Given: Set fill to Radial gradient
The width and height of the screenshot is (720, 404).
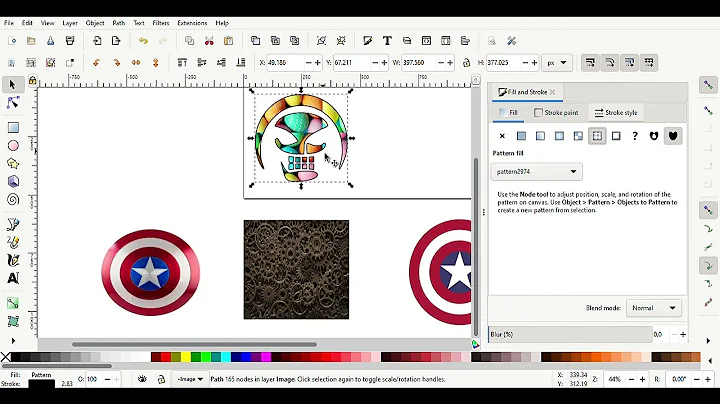Looking at the screenshot, I should pyautogui.click(x=559, y=136).
